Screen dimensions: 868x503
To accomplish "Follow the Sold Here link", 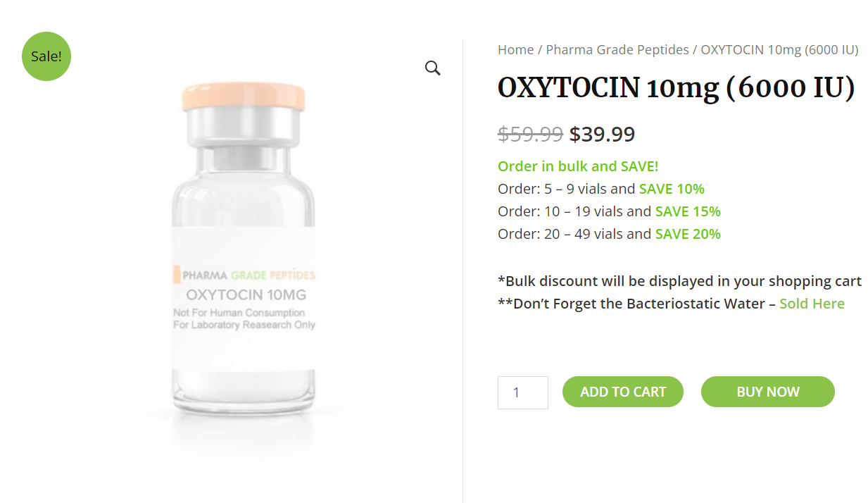I will tap(812, 304).
